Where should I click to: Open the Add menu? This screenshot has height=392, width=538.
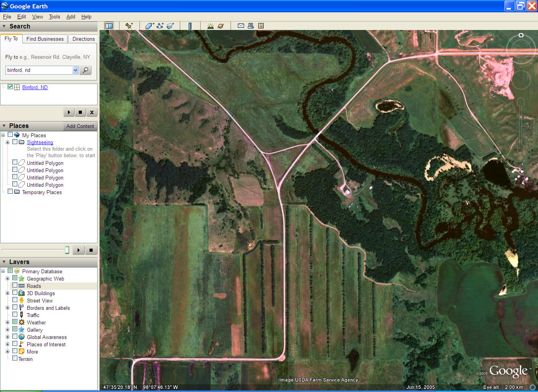tap(71, 17)
